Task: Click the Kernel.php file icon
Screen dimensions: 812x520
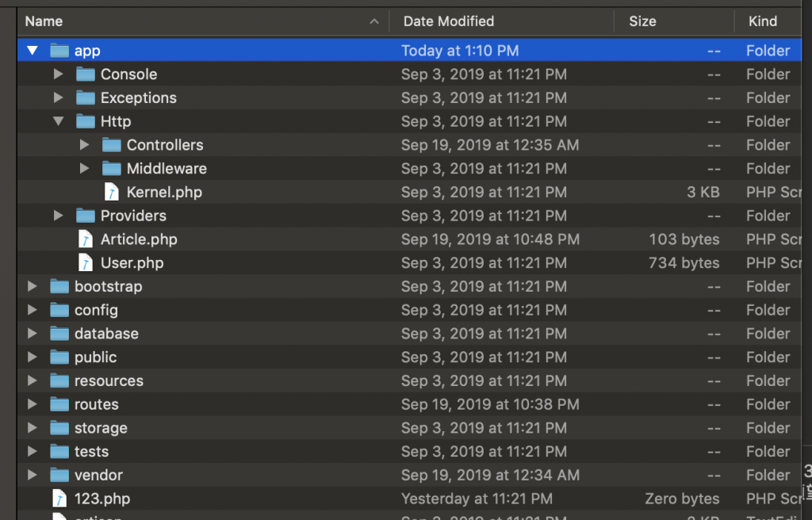Action: [113, 192]
